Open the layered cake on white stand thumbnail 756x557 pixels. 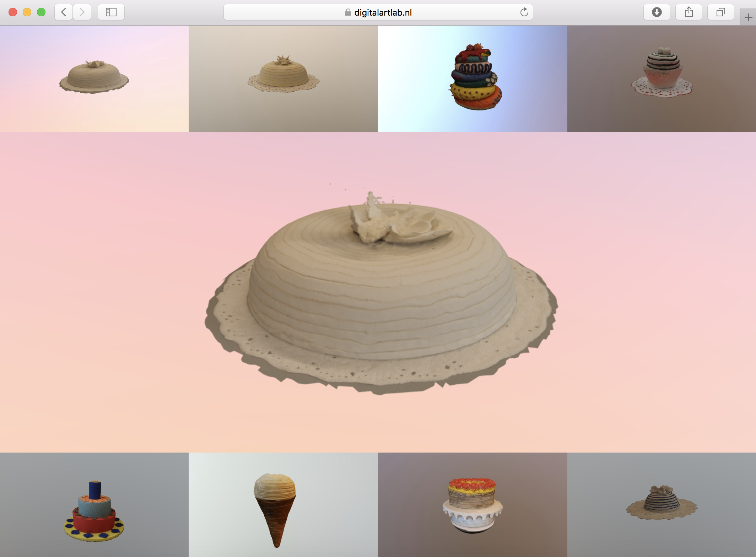pyautogui.click(x=472, y=505)
